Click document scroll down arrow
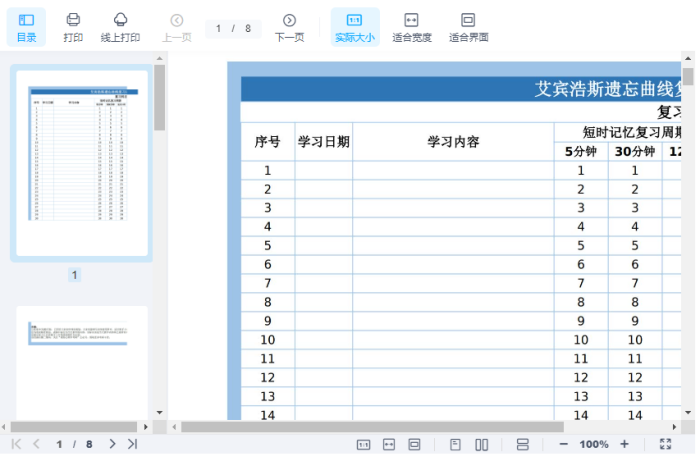Image resolution: width=700 pixels, height=461 pixels. (x=688, y=413)
